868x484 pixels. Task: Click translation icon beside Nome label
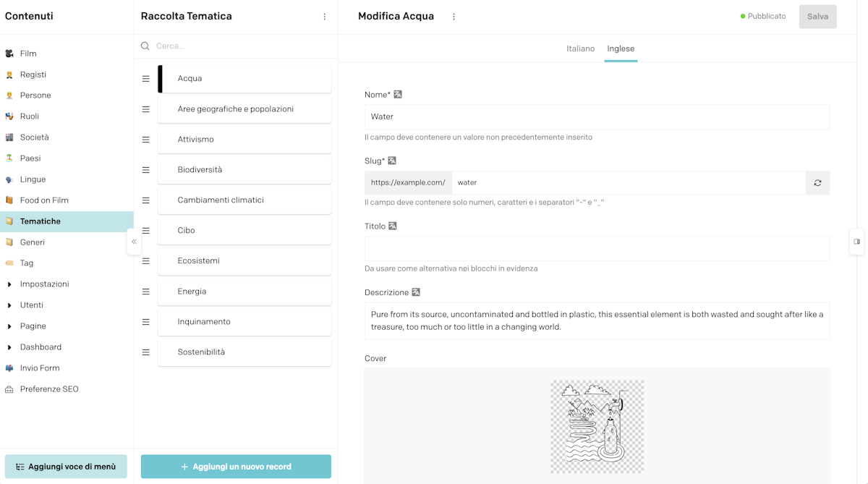pyautogui.click(x=398, y=95)
